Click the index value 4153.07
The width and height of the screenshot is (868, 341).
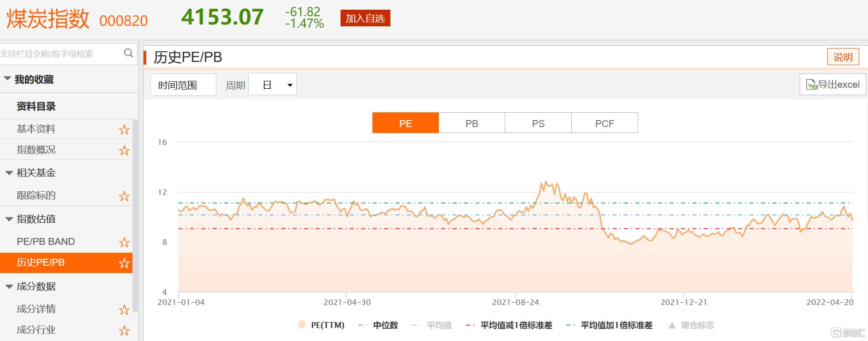click(222, 17)
